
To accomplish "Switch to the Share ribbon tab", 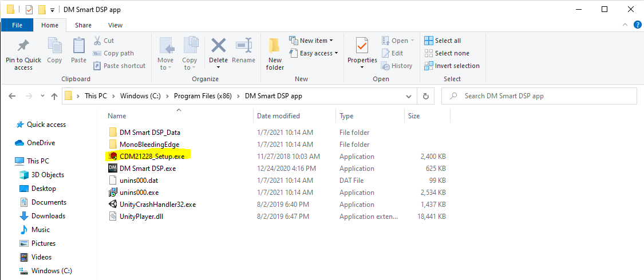I will pos(83,25).
